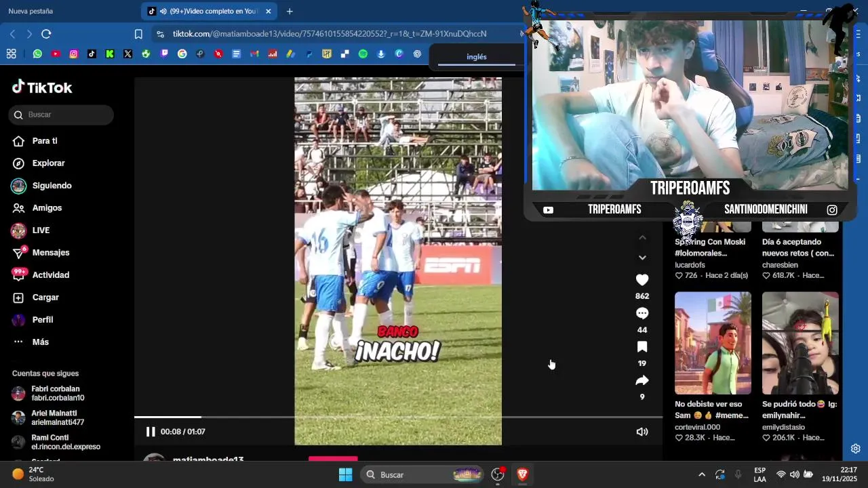Open TikTok bookmark in bookmarks bar
Viewport: 868px width, 488px height.
pyautogui.click(x=92, y=54)
